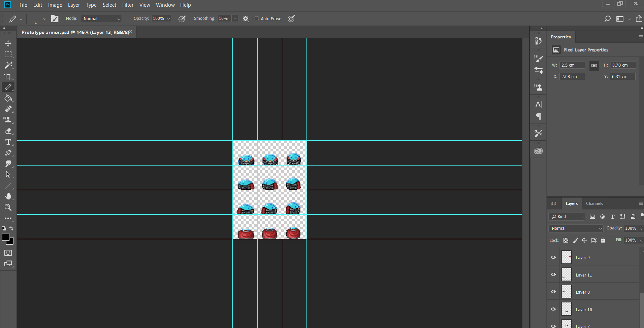
Task: Open the layer filter Kind dropdown
Action: (x=567, y=217)
